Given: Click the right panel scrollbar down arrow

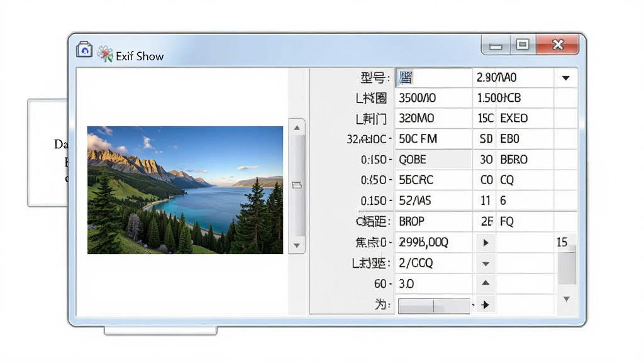Looking at the screenshot, I should tap(567, 299).
